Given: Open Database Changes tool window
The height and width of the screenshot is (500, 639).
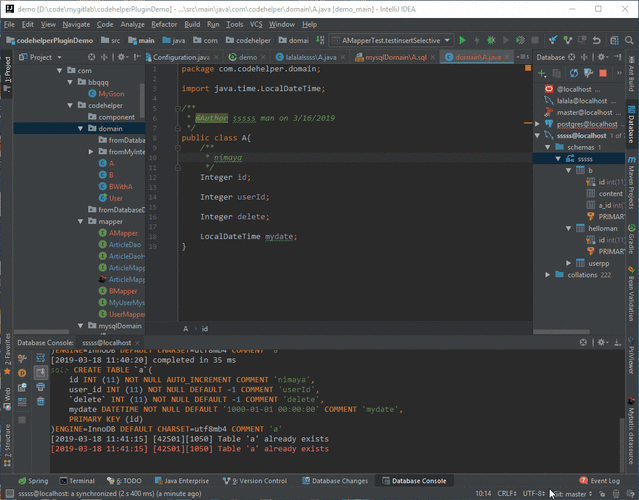Looking at the screenshot, I should (335, 481).
